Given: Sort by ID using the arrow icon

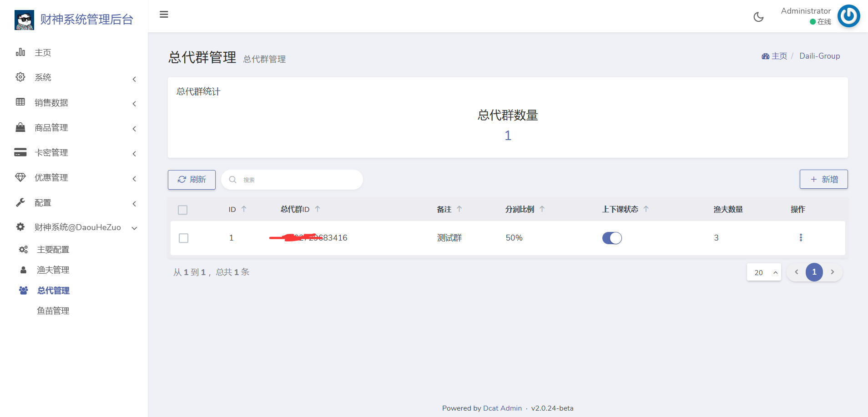Looking at the screenshot, I should (x=244, y=209).
